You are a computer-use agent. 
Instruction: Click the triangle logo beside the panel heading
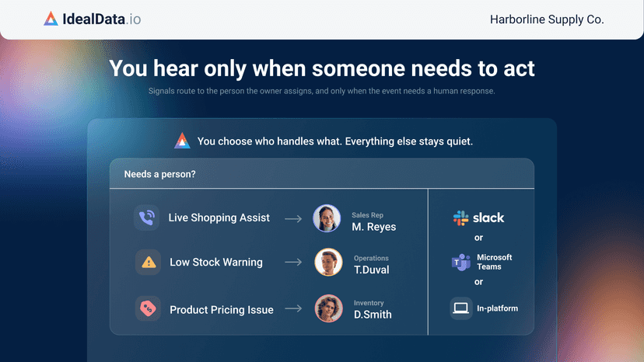[182, 141]
